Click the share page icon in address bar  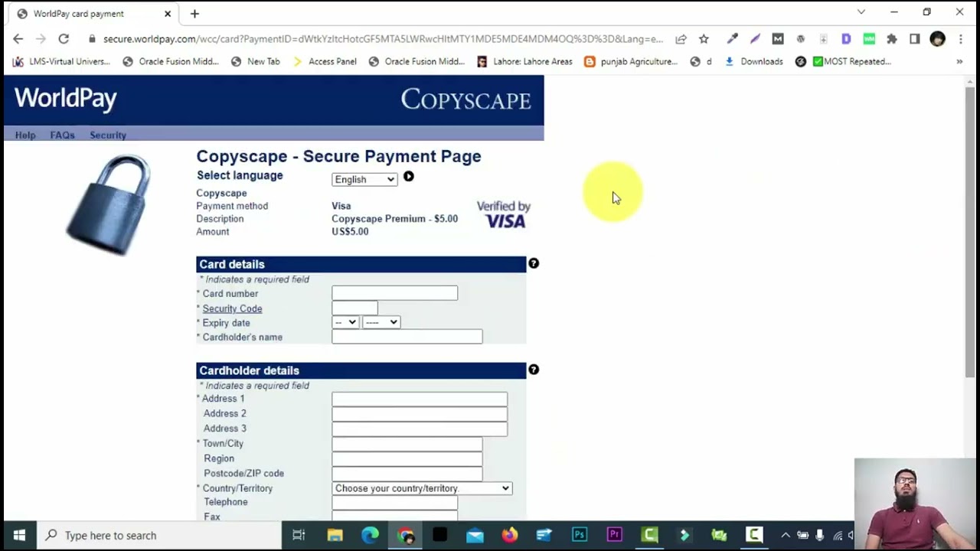point(681,39)
